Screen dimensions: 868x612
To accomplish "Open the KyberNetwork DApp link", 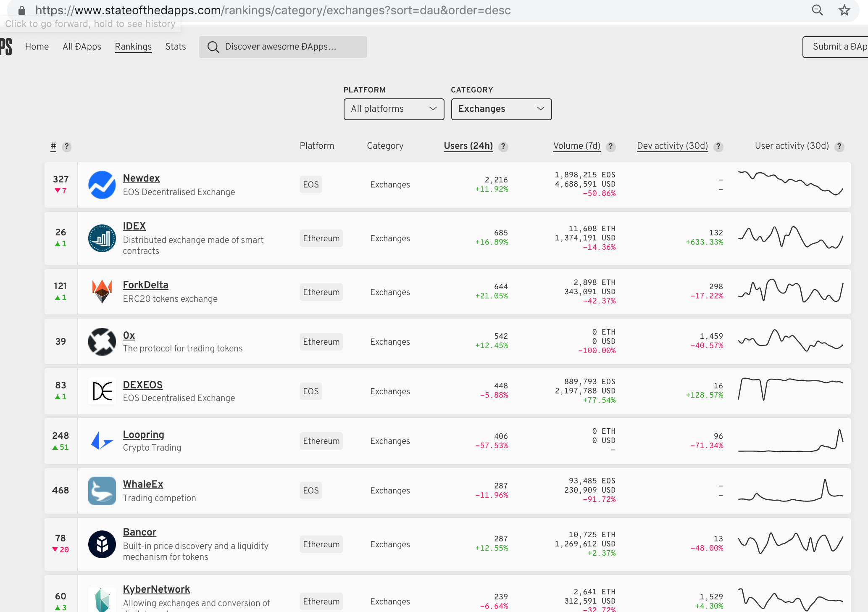I will pos(156,589).
